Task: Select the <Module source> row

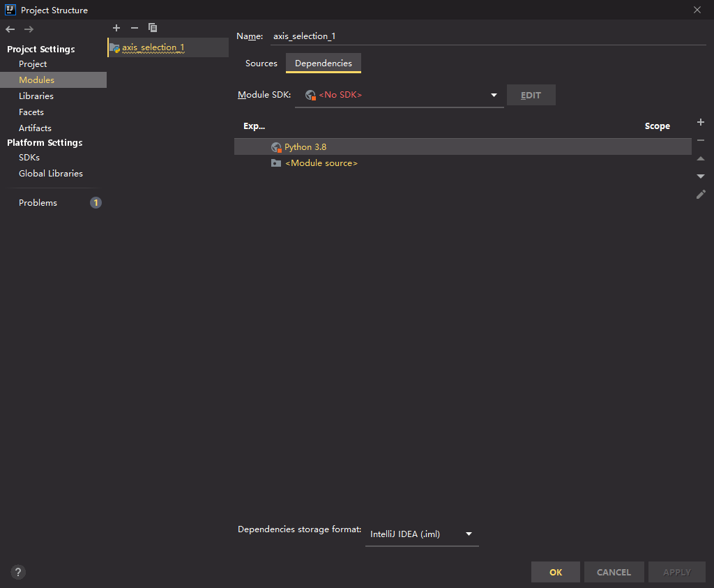Action: (463, 163)
